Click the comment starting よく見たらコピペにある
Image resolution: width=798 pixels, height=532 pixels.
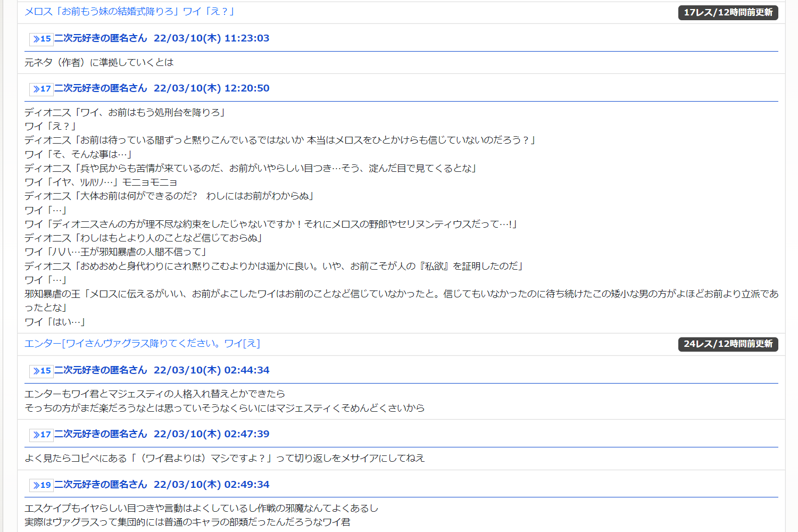tap(225, 458)
